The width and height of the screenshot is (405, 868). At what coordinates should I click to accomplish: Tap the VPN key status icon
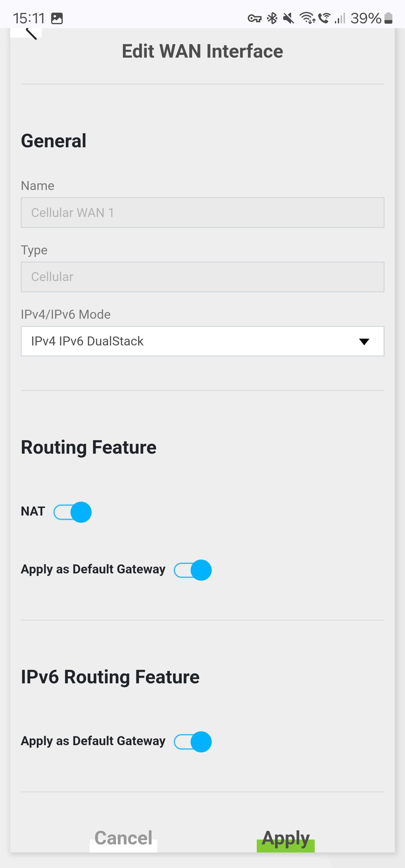(x=254, y=18)
